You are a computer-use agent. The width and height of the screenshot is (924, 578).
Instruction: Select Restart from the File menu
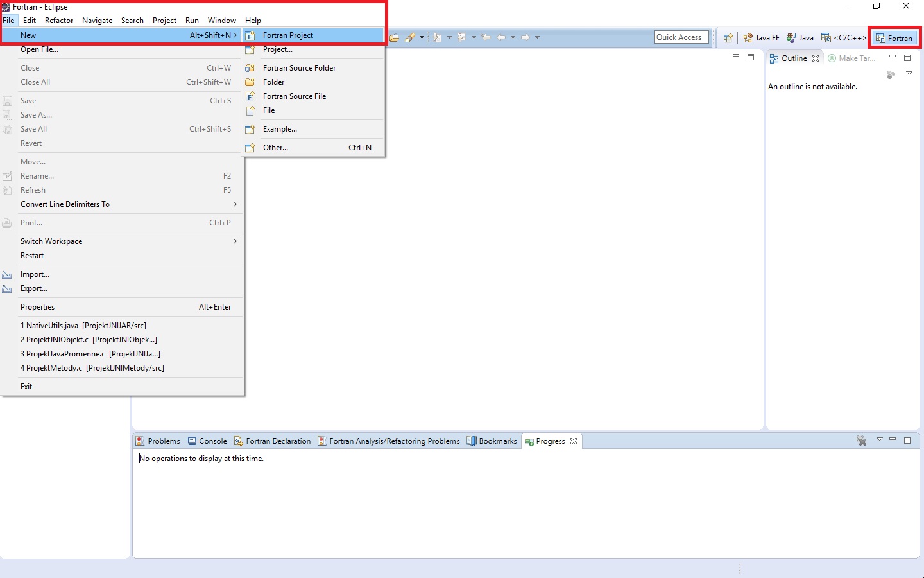122,256
